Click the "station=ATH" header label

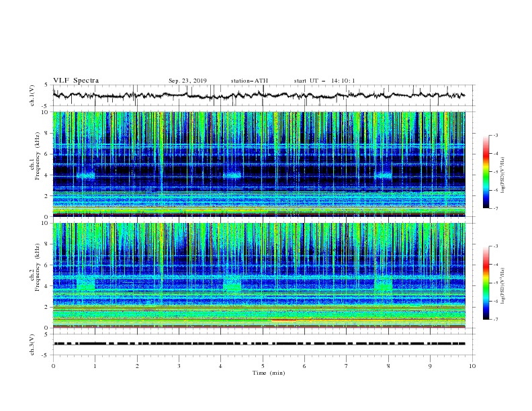click(249, 81)
